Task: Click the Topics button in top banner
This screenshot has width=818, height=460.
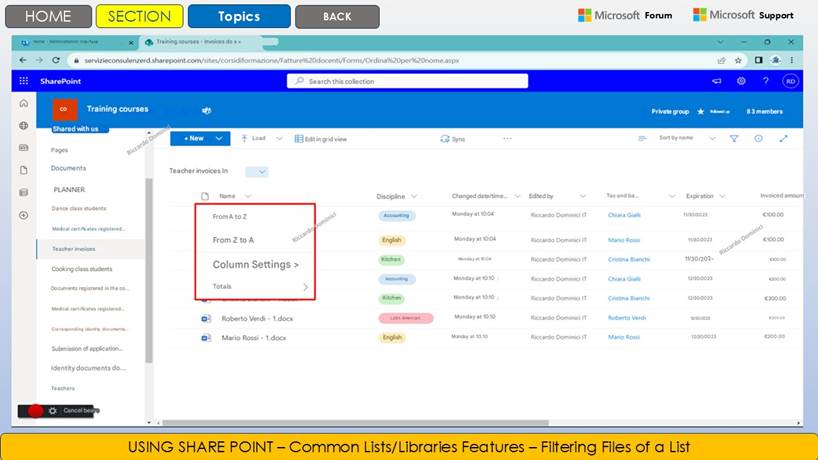Action: click(x=239, y=16)
